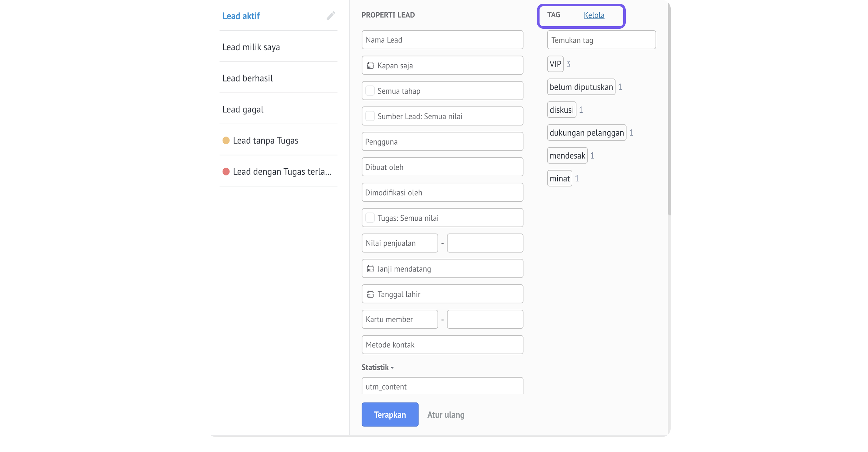Click the pencil edit icon beside Lead aktif

(x=331, y=16)
